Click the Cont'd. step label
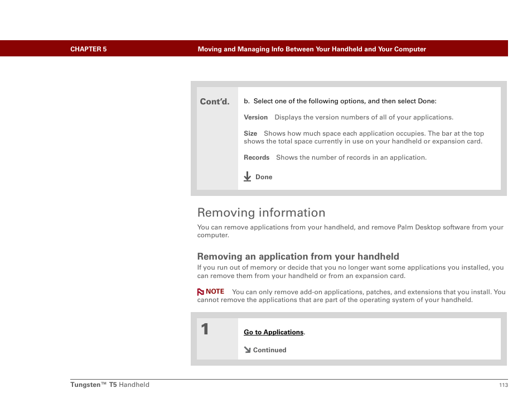Viewport: 532px width, 412px height. (215, 102)
